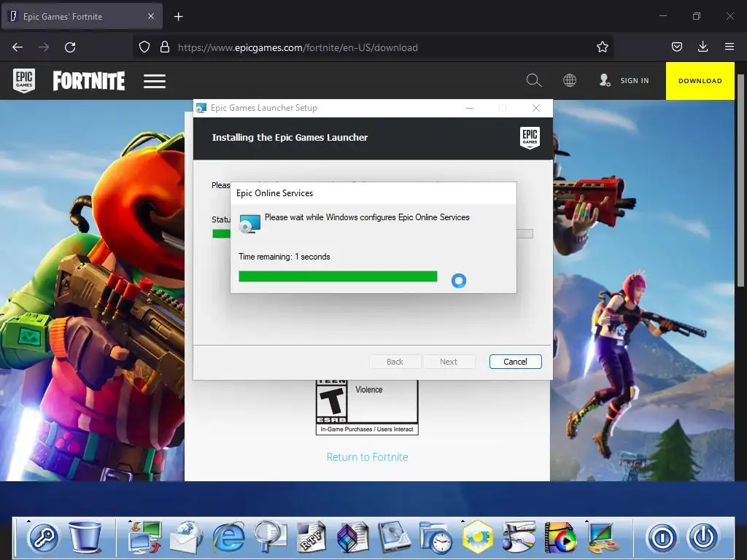Select the Epic Games' Fortnite browser tab

(82, 16)
